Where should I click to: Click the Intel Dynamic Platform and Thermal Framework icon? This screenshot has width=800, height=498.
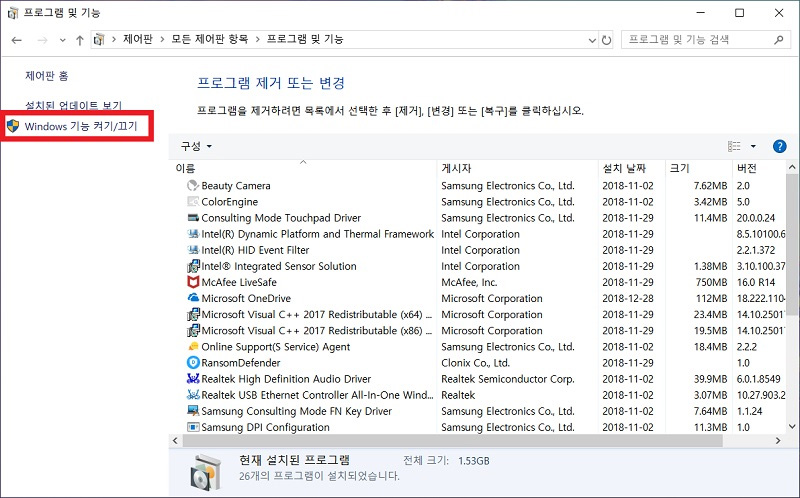(193, 234)
